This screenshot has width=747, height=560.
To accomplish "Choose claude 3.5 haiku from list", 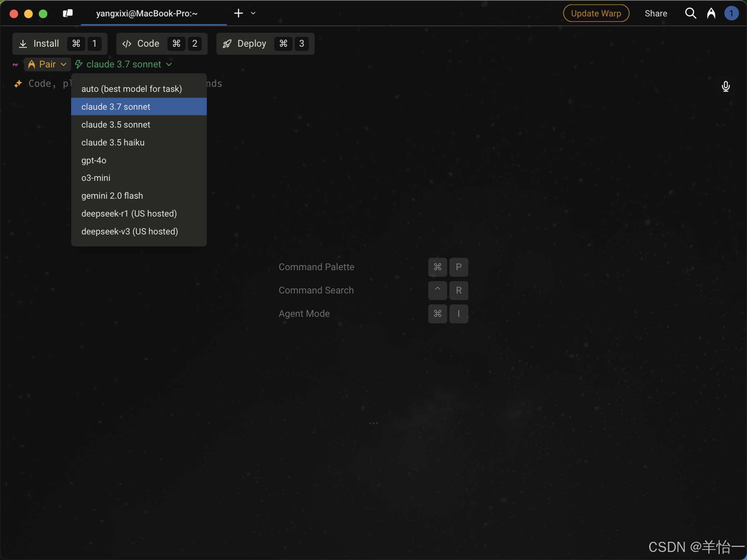I will [x=113, y=143].
